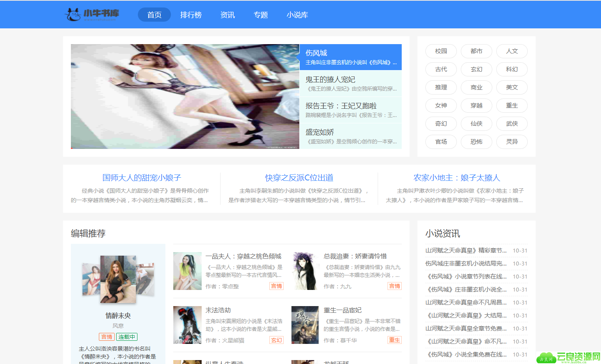
Task: Choose the 商业 category tag
Action: tap(477, 87)
